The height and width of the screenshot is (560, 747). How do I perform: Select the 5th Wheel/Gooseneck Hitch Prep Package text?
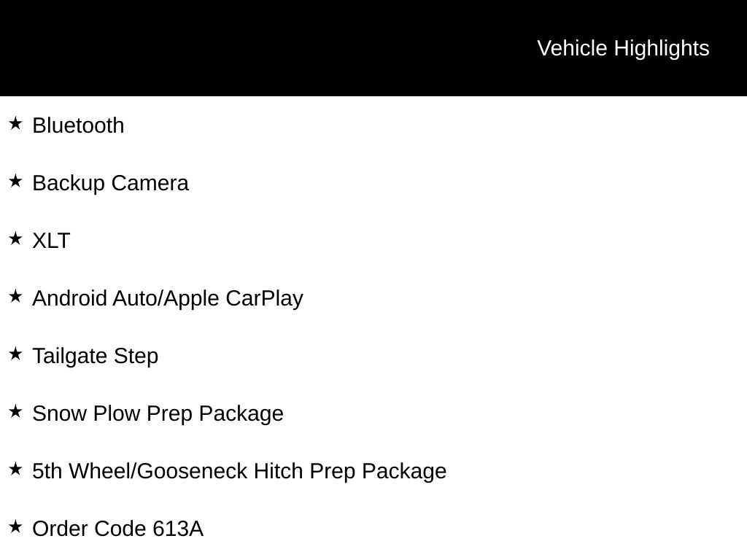239,471
